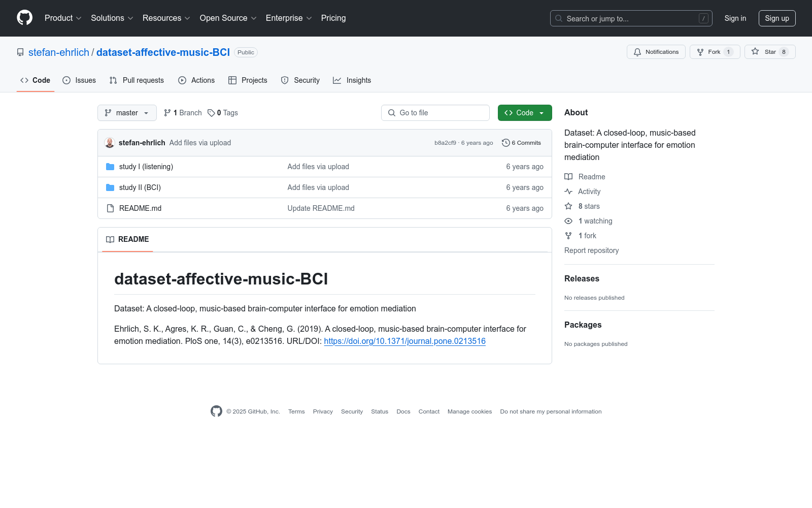View the 1 Branch link

click(x=183, y=113)
